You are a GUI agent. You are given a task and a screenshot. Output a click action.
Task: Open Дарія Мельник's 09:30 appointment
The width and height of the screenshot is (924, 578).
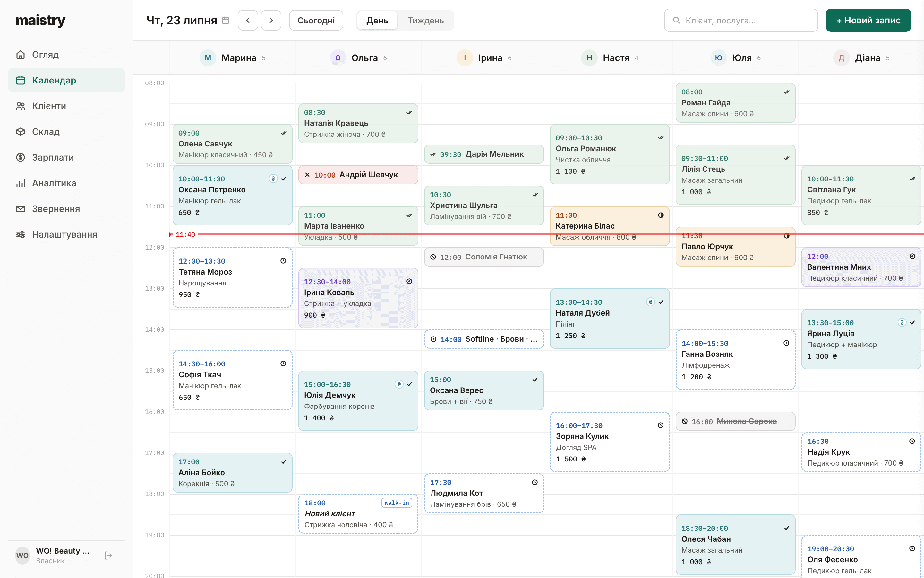pos(484,154)
